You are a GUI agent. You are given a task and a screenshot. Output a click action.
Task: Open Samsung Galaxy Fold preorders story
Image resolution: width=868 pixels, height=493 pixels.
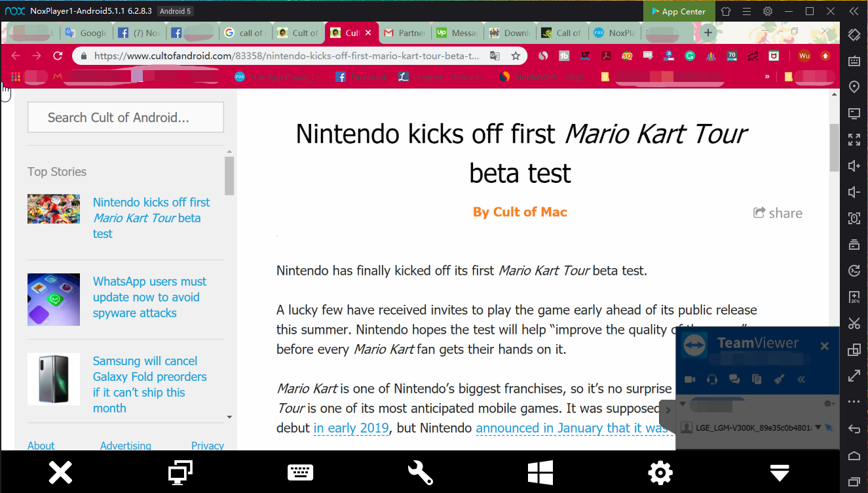click(149, 384)
